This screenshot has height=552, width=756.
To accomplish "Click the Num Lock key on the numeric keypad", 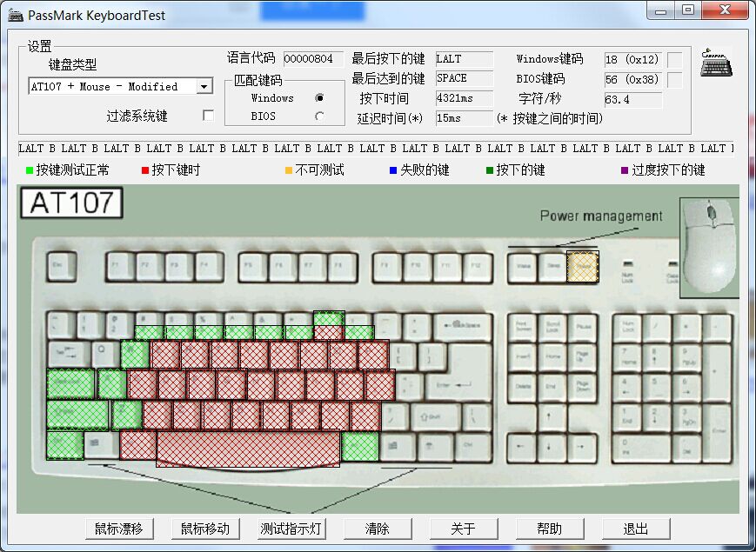I will [627, 329].
